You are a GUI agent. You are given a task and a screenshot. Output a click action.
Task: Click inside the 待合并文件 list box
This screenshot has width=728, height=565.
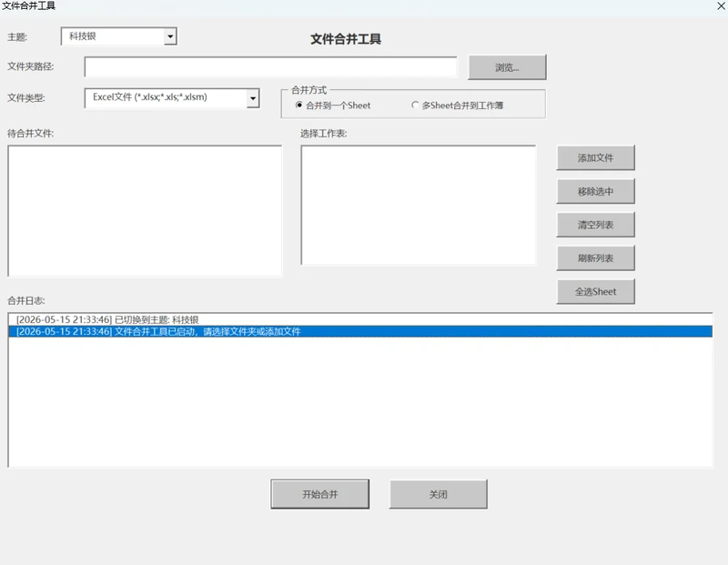pyautogui.click(x=145, y=211)
